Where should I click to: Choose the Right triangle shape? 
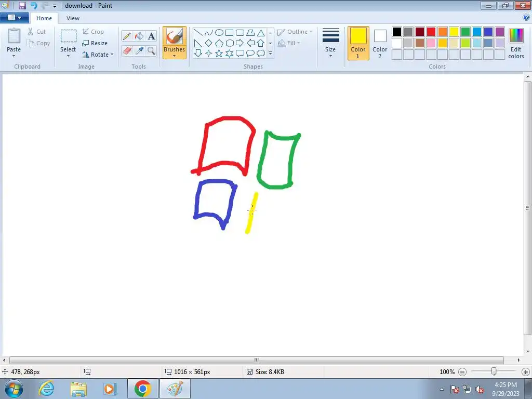(198, 43)
